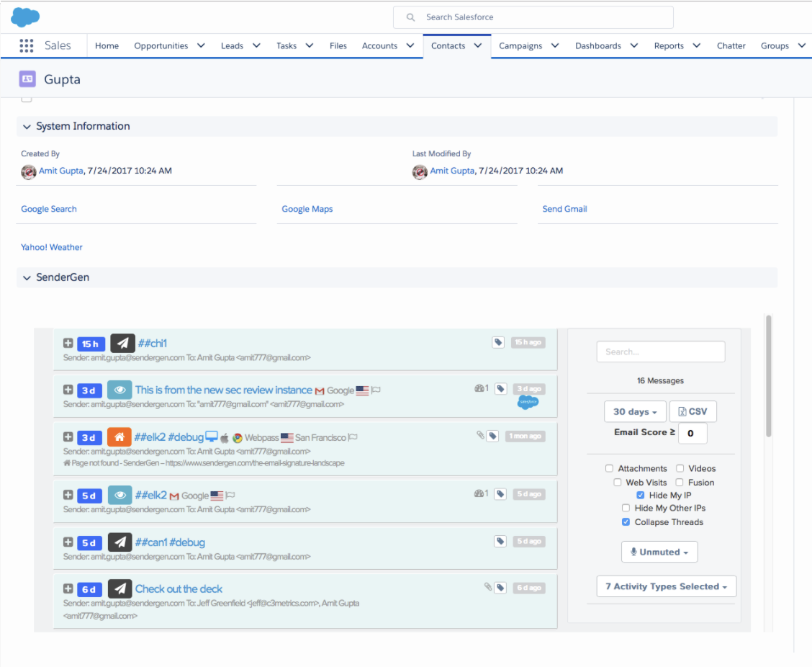Screen dimensions: 812x667
Task: Click the eye opened icon on sec review message
Action: click(x=119, y=390)
